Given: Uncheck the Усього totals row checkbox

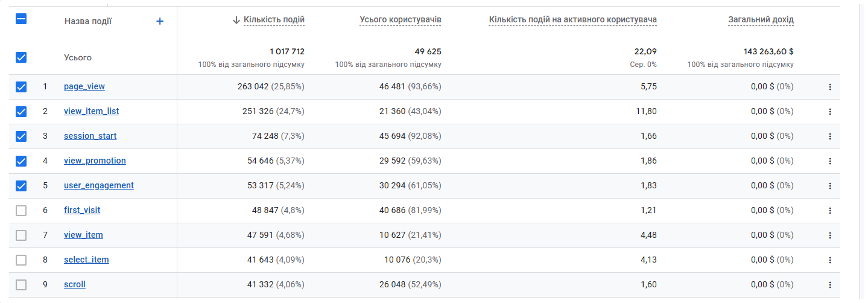Looking at the screenshot, I should pyautogui.click(x=21, y=57).
